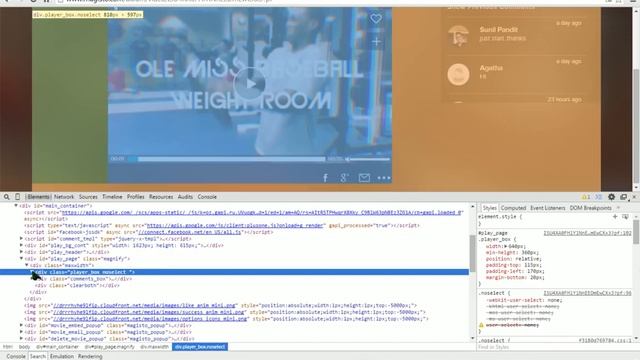The height and width of the screenshot is (360, 640).
Task: Collapse the div id main_container node
Action: pos(16,206)
